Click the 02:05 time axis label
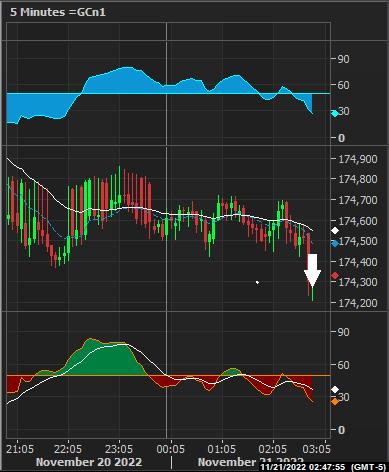 click(x=273, y=449)
